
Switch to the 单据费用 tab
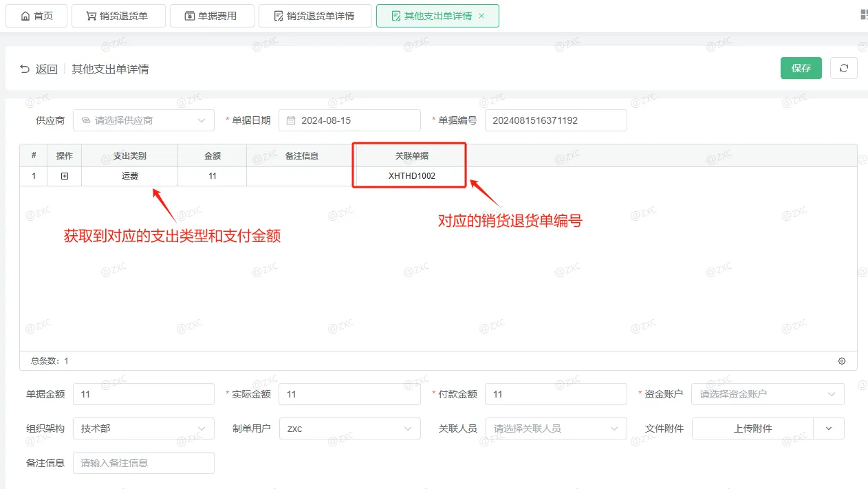click(x=212, y=16)
